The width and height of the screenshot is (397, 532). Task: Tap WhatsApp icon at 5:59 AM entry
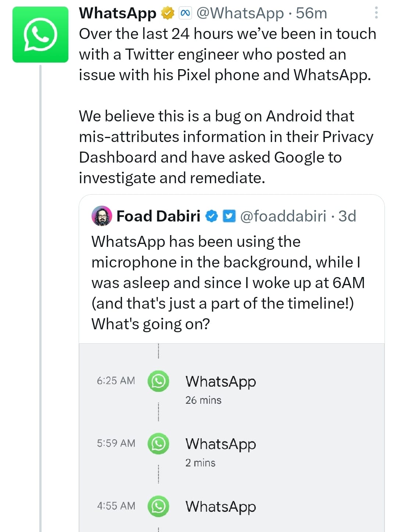point(158,444)
